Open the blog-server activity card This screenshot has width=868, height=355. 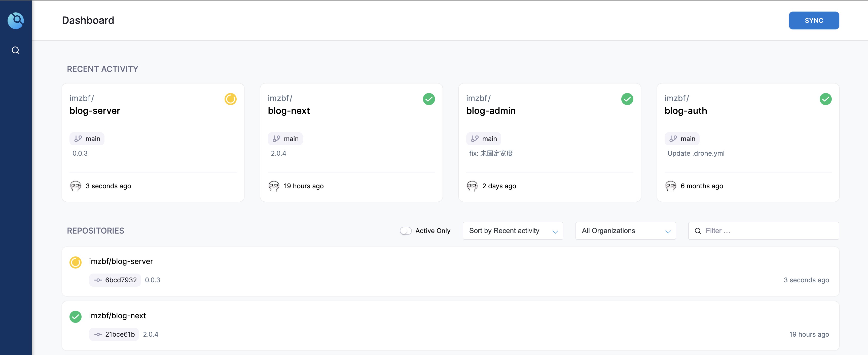coord(153,143)
